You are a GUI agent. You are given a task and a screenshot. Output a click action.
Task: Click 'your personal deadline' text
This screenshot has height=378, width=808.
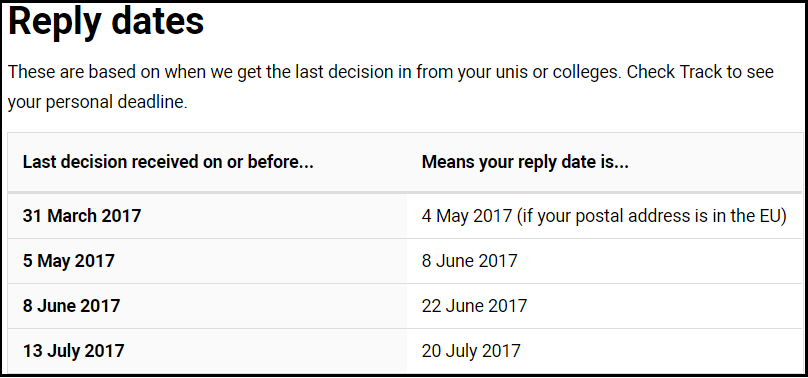[x=97, y=102]
